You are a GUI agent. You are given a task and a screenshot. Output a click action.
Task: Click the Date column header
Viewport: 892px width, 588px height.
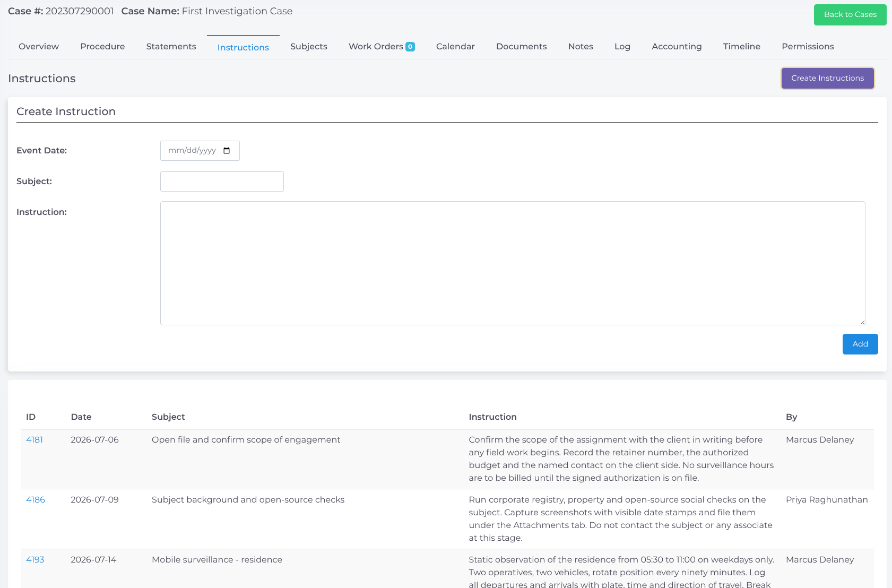81,417
